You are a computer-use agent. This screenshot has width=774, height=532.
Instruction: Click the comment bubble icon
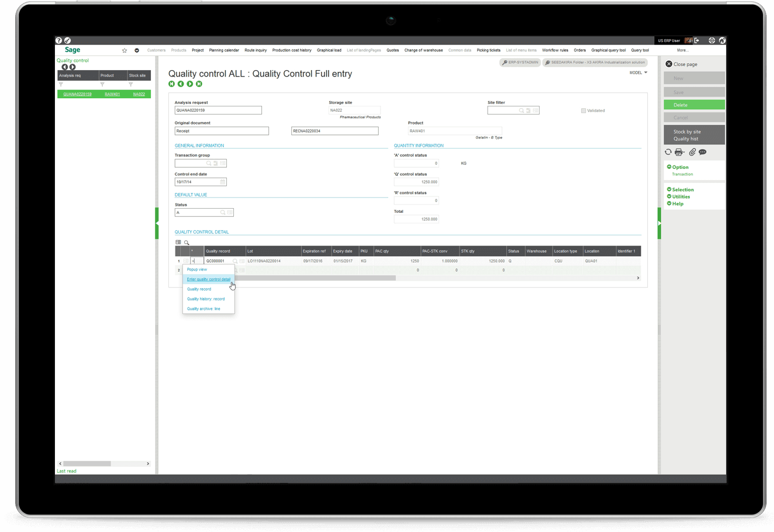(703, 152)
